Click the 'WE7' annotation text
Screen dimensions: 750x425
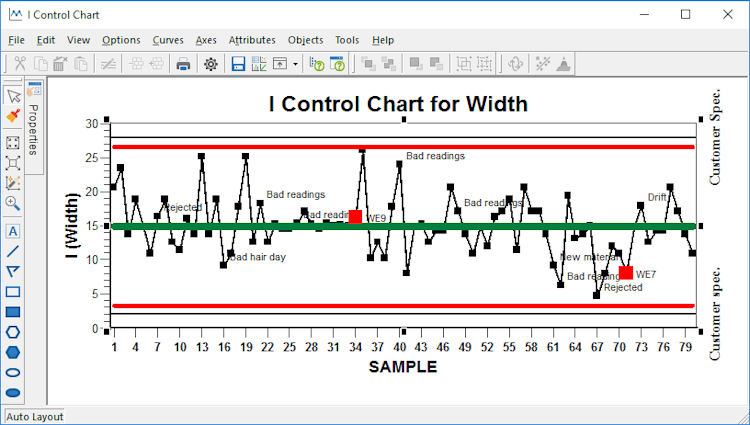(646, 274)
